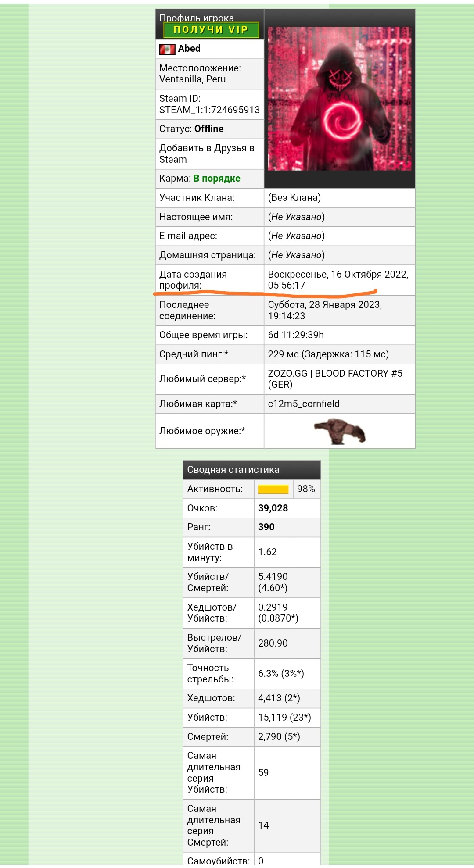
Task: Click the c12m5_cornfield favorite map
Action: pos(304,404)
